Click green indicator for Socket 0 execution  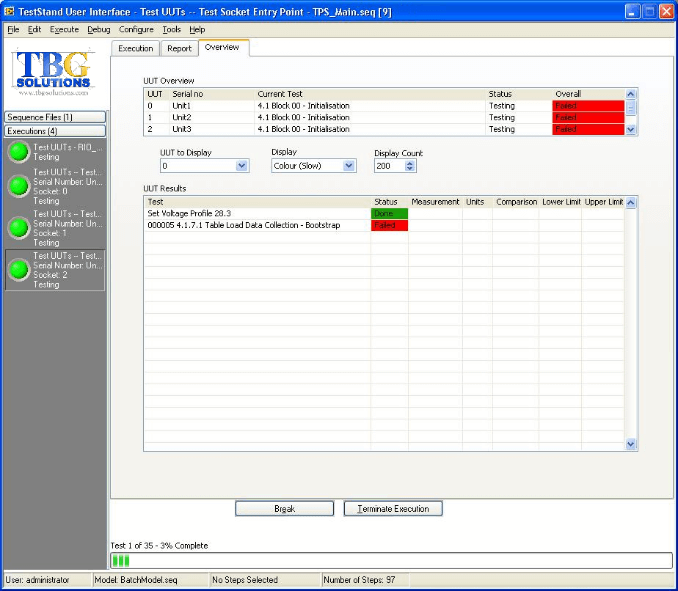coord(18,186)
